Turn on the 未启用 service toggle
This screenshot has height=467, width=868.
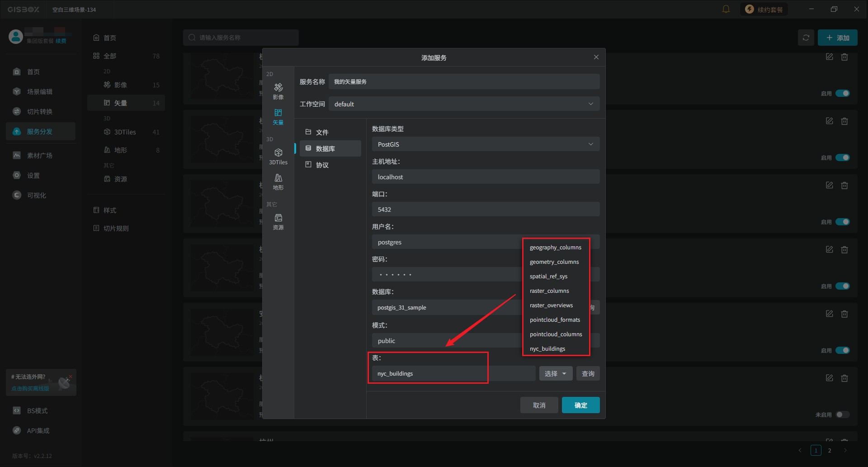pyautogui.click(x=842, y=415)
